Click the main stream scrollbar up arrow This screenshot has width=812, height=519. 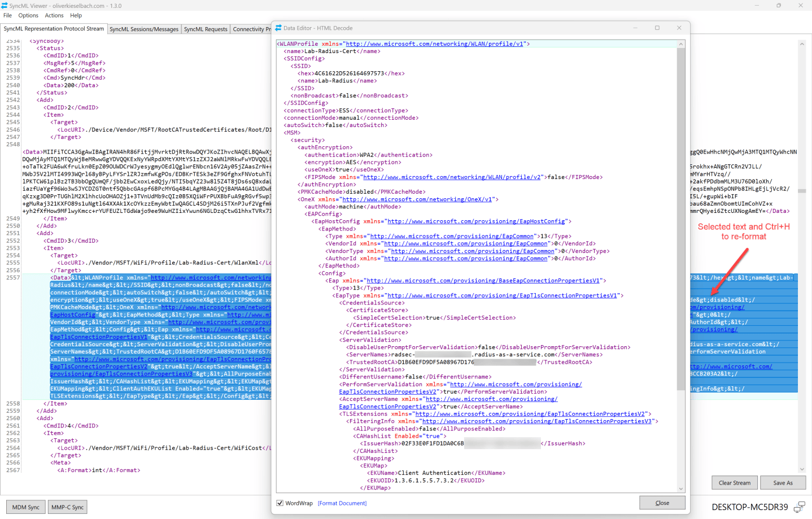tap(802, 43)
